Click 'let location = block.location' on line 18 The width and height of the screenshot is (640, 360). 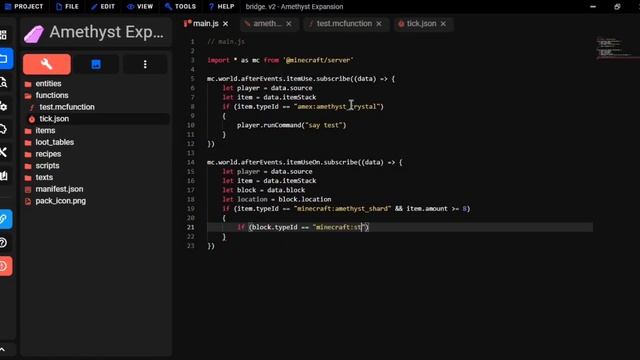point(277,200)
